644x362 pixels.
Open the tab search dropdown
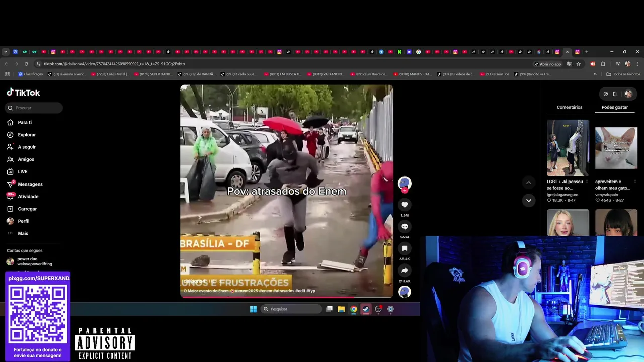coord(6,52)
